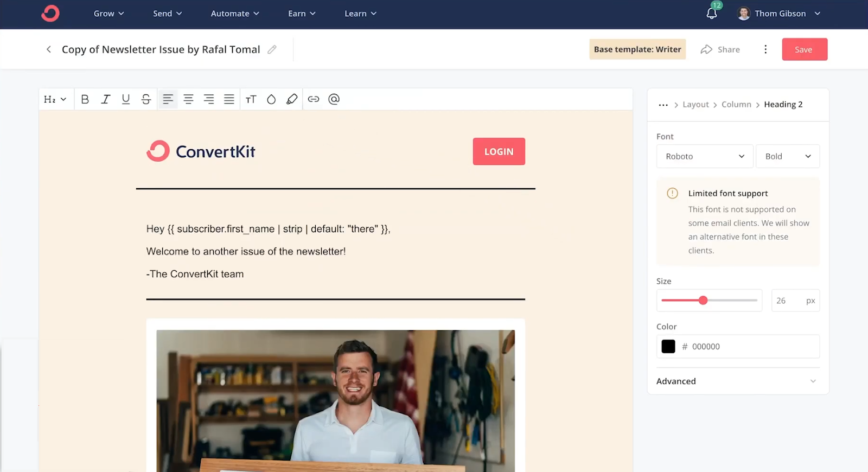Click the LOGIN button in email
The width and height of the screenshot is (868, 472).
click(499, 151)
